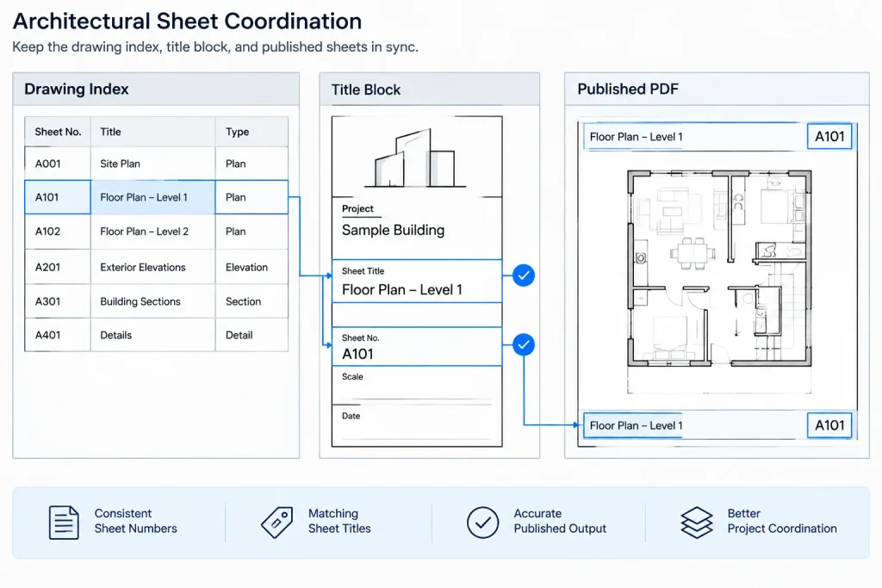Select the A201 sheet number cell
Viewport: 882px width, 588px height.
pyautogui.click(x=58, y=267)
